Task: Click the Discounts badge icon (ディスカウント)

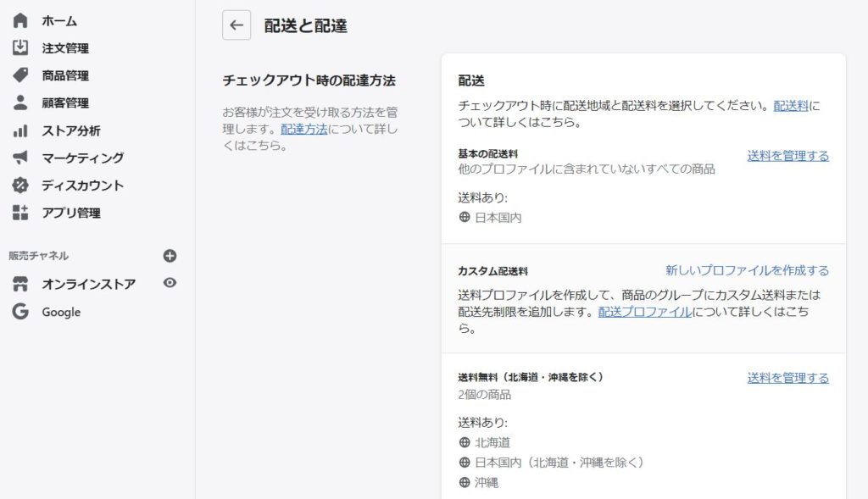Action: click(20, 185)
